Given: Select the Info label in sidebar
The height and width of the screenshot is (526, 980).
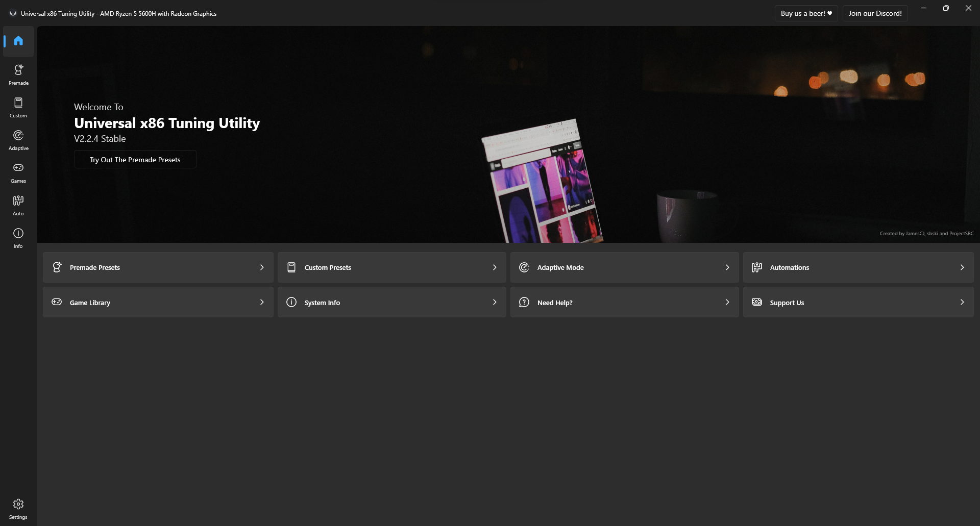Looking at the screenshot, I should 18,246.
